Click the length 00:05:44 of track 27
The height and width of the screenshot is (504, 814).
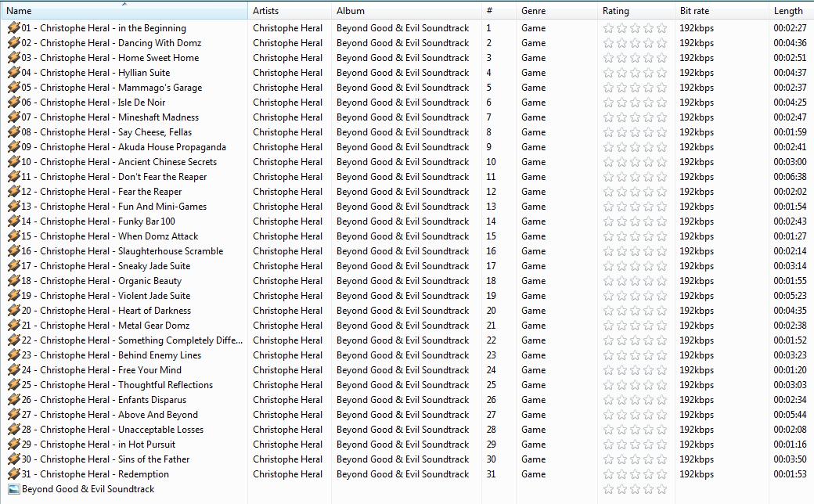tap(790, 415)
